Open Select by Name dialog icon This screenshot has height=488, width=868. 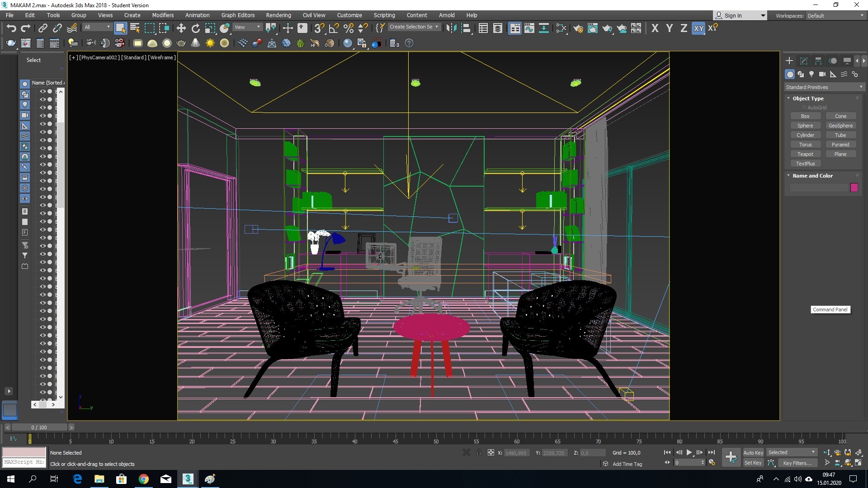[135, 28]
